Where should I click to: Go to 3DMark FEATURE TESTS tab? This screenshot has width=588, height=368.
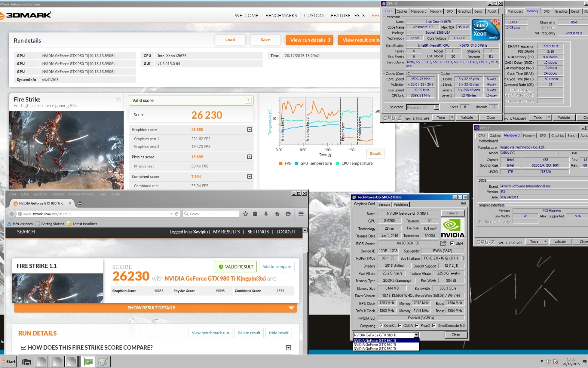click(348, 15)
